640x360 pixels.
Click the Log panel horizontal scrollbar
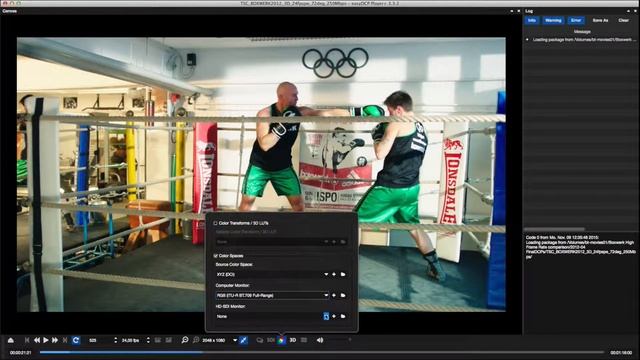554,229
